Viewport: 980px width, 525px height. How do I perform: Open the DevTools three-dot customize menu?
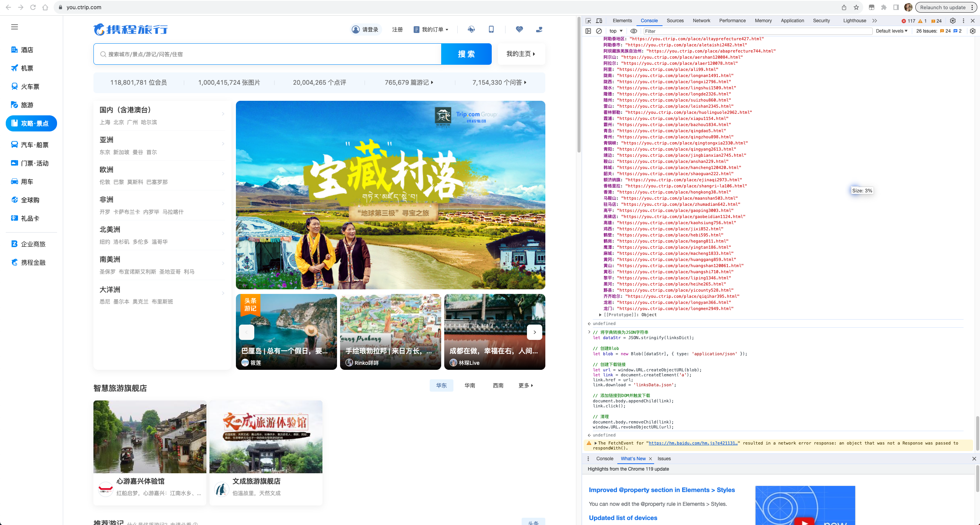(x=964, y=21)
